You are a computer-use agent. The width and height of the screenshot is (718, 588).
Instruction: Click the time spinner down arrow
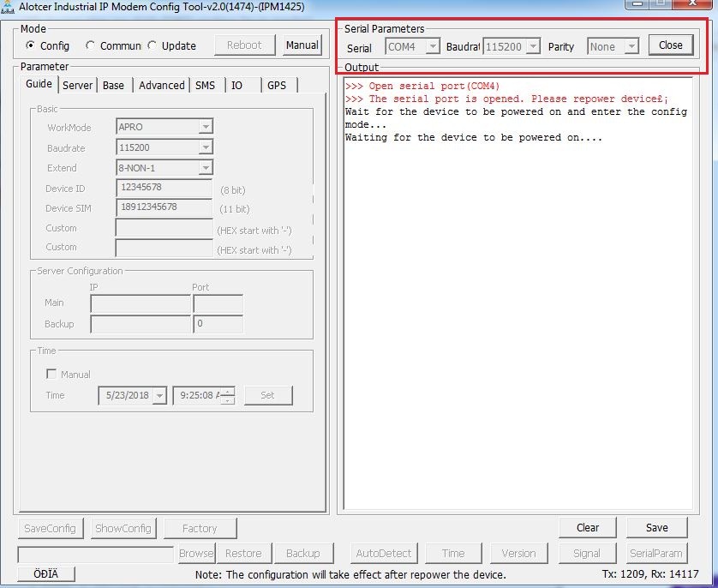pos(228,400)
